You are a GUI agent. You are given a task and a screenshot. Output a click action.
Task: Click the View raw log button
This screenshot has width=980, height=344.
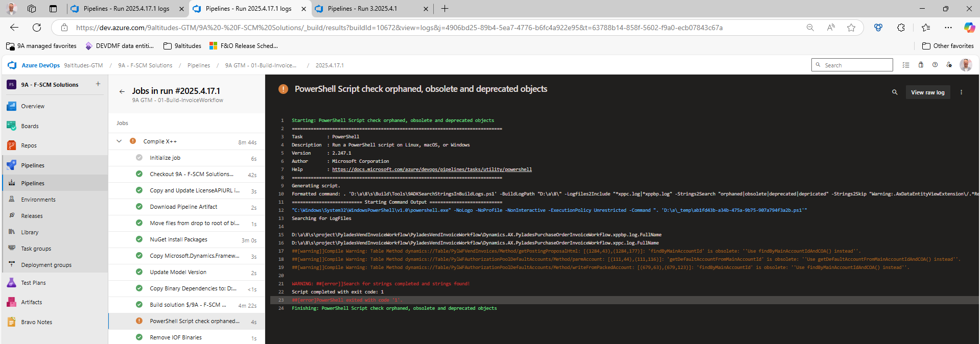pos(927,92)
